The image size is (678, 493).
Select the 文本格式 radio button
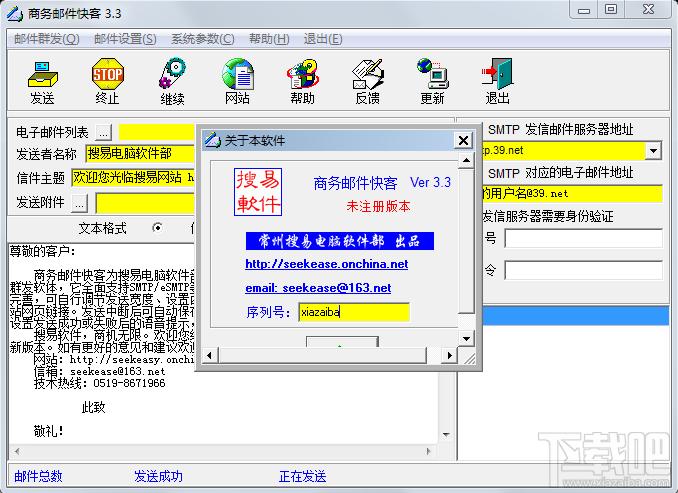tap(158, 227)
